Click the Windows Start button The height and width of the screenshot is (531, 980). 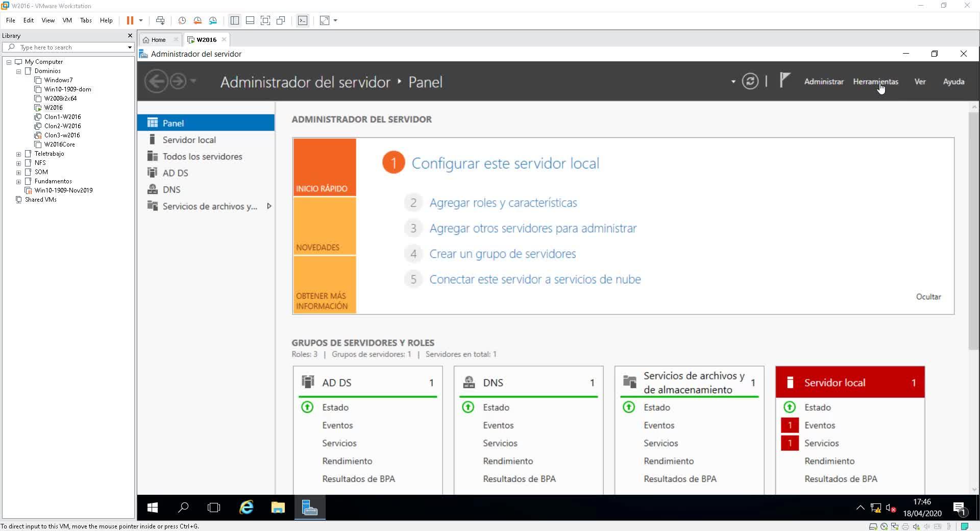coord(152,508)
